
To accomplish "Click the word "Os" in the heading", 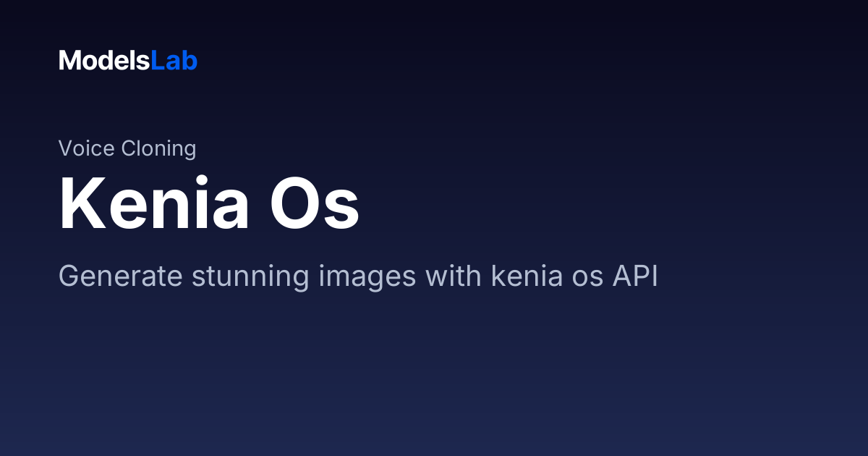I will pyautogui.click(x=315, y=203).
